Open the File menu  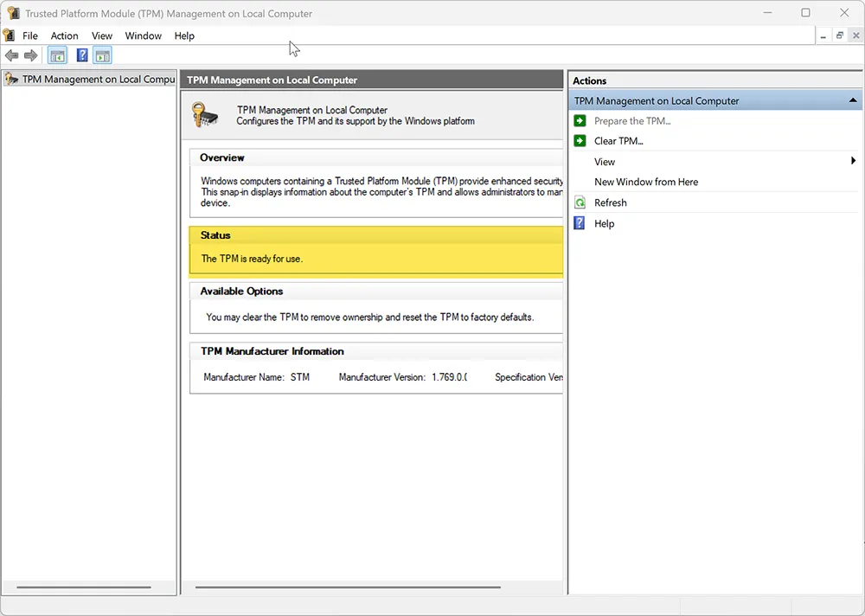pos(30,35)
